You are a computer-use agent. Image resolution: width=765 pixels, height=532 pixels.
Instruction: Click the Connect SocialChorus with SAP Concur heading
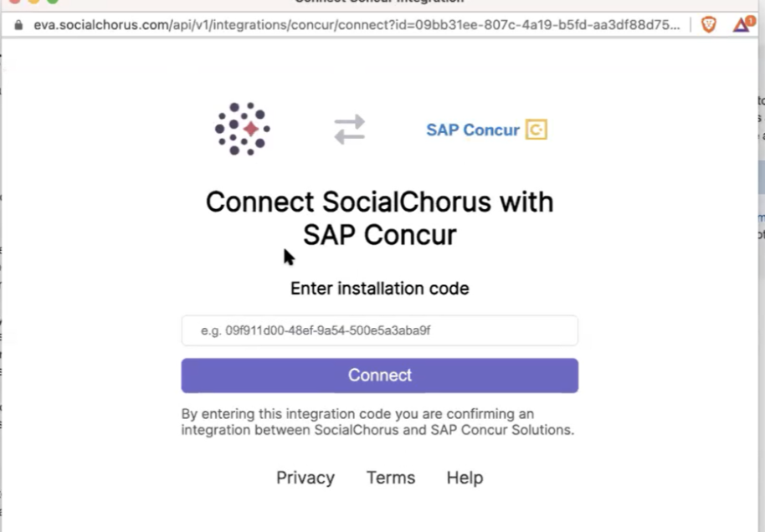coord(379,218)
